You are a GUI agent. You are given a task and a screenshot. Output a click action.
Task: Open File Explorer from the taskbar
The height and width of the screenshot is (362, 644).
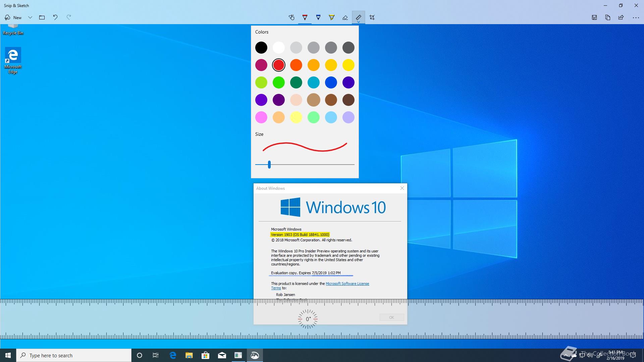coord(189,355)
